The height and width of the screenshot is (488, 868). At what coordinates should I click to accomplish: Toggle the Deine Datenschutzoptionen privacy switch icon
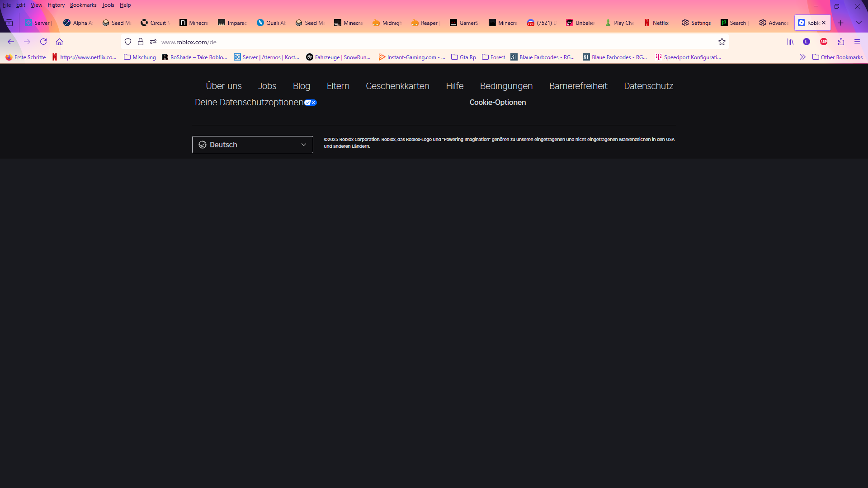[x=311, y=103]
